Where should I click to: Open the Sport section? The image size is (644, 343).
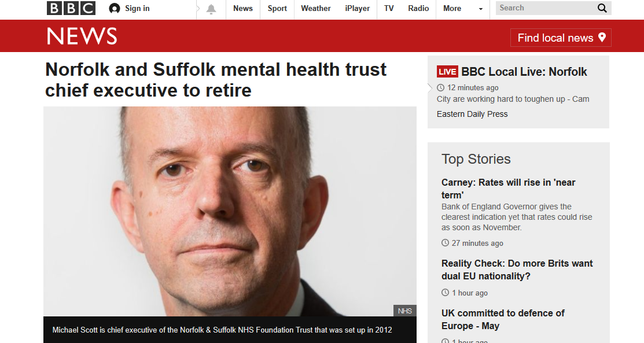[277, 8]
